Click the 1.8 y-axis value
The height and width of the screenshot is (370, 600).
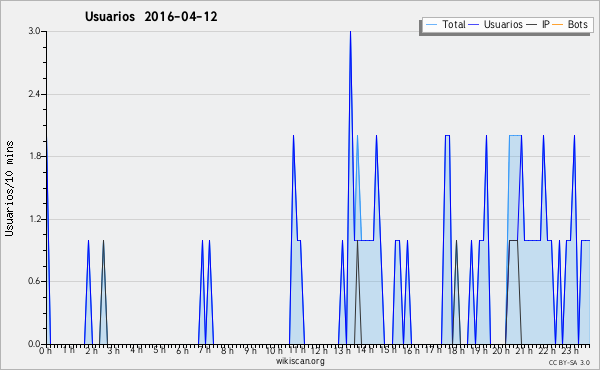coord(35,156)
